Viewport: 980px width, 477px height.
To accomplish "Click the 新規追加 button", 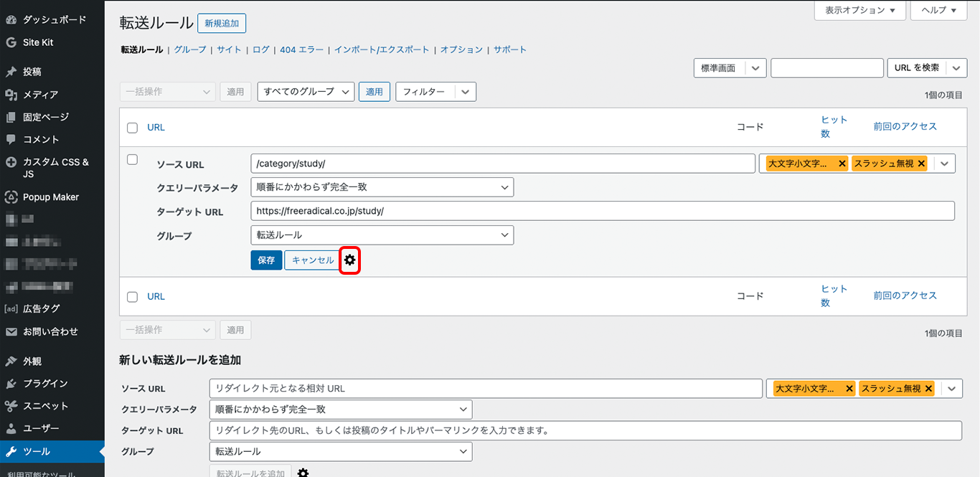I will point(222,24).
